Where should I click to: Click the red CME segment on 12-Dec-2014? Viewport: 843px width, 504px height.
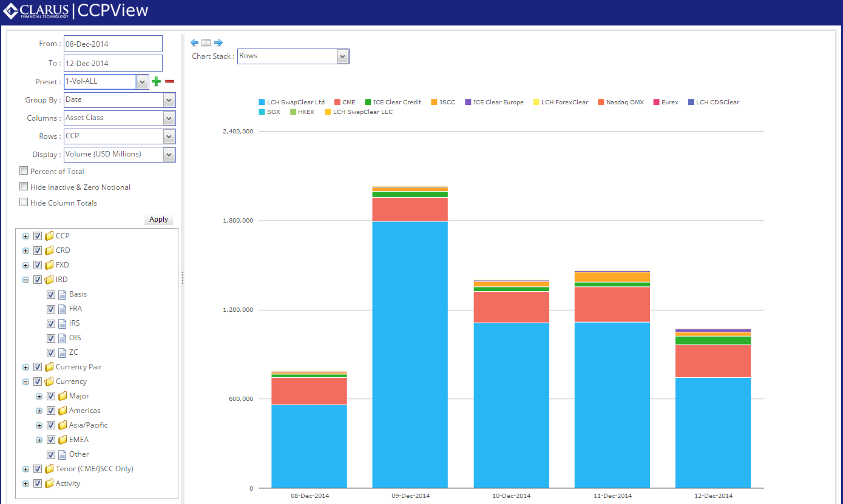coord(713,361)
